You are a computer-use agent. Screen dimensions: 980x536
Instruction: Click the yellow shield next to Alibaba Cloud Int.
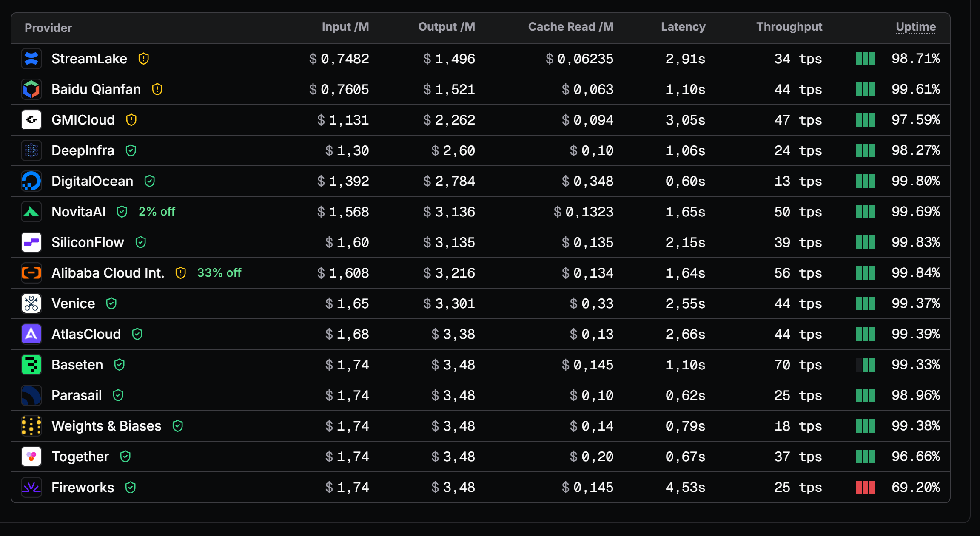click(x=181, y=273)
